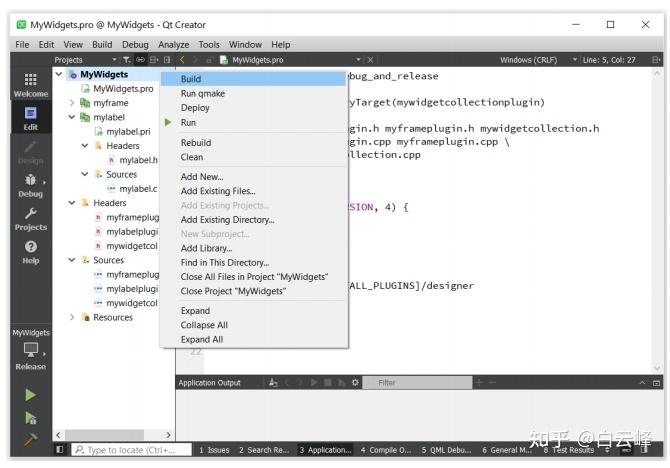Re-run program in Application Output pane

click(x=314, y=383)
